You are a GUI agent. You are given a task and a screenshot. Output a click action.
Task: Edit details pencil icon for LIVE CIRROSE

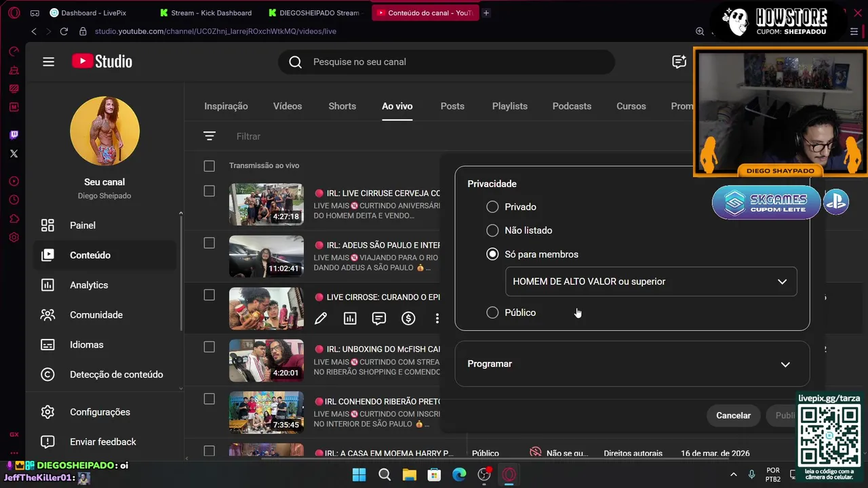tap(321, 318)
